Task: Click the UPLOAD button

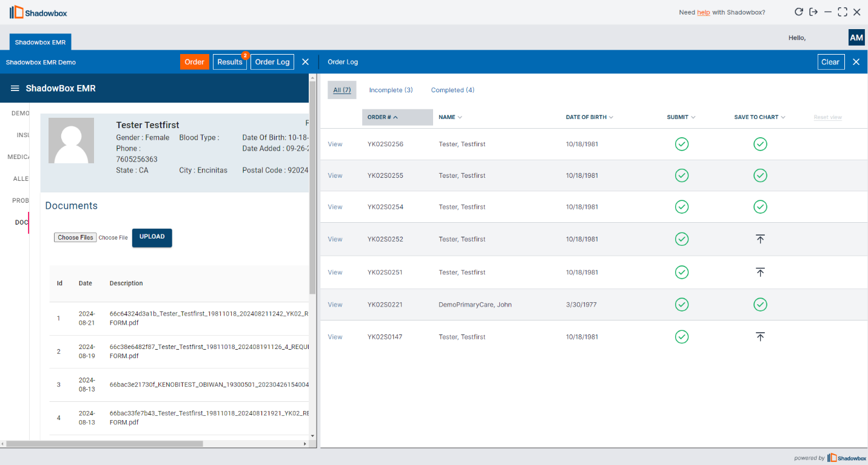Action: (152, 237)
